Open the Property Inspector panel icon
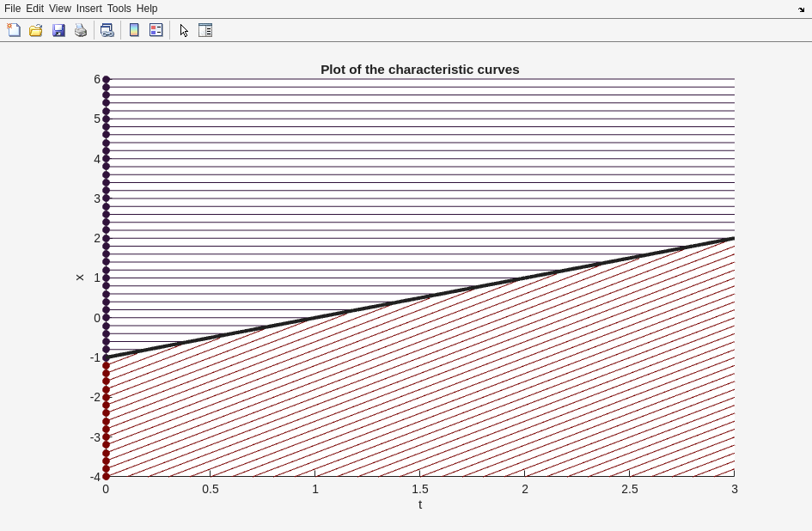This screenshot has width=812, height=531. (x=205, y=30)
